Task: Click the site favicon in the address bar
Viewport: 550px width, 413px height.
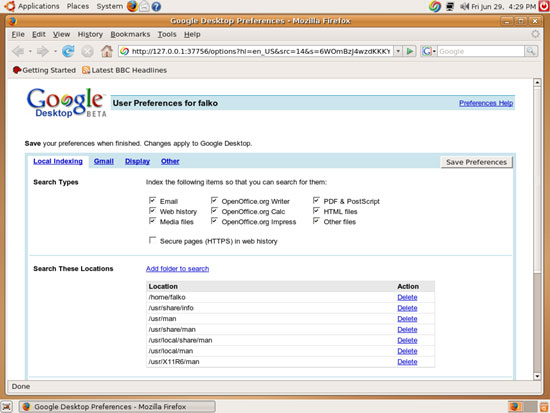Action: [x=124, y=52]
